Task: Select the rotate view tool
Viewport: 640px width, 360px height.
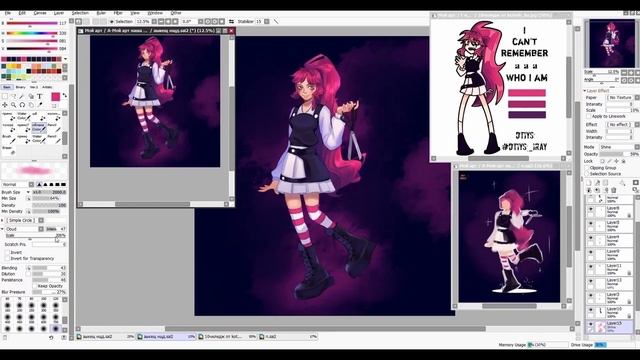Action: tap(22, 104)
